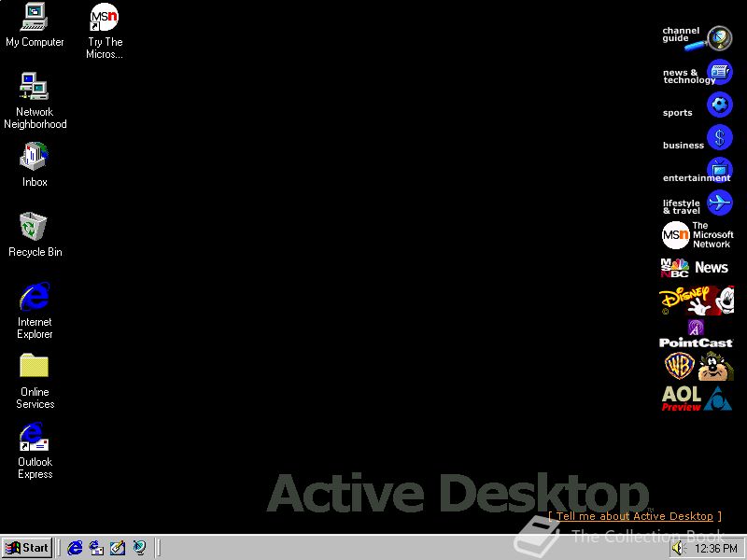Launch Internet Explorer from Quick Launch
The image size is (747, 560).
(75, 548)
